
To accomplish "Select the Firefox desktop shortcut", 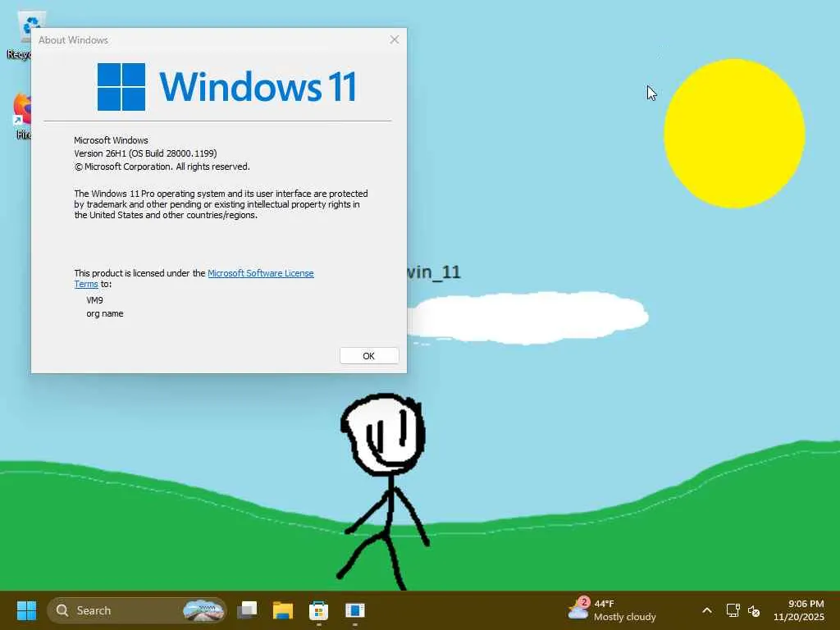I will 22,116.
